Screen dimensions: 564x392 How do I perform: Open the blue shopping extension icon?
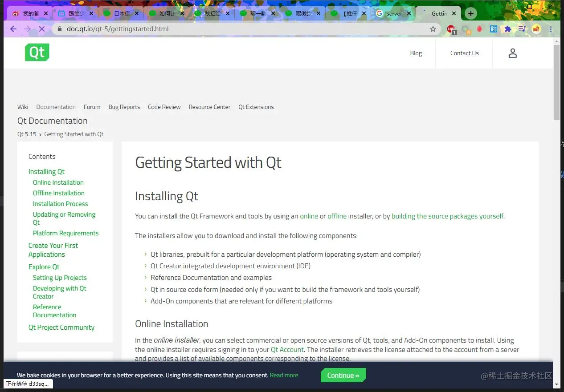(x=494, y=29)
